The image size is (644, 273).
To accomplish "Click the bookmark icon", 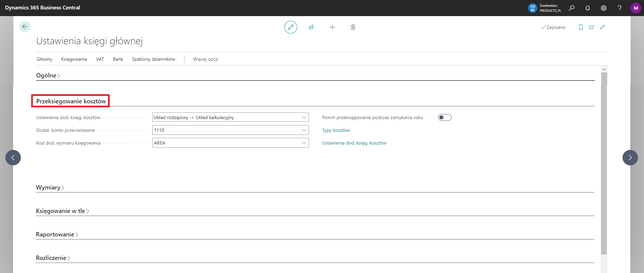I will pyautogui.click(x=581, y=27).
